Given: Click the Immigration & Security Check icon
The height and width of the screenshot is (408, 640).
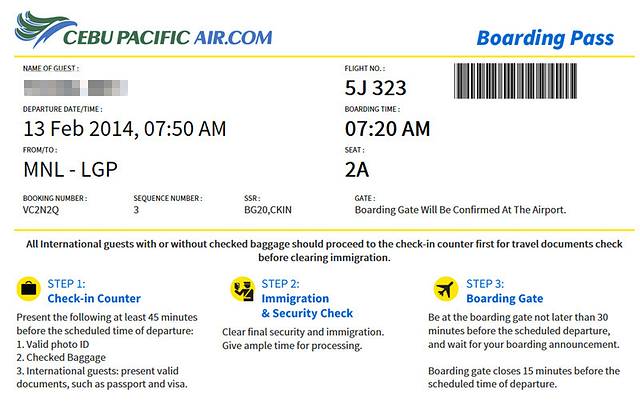Looking at the screenshot, I should (x=241, y=290).
